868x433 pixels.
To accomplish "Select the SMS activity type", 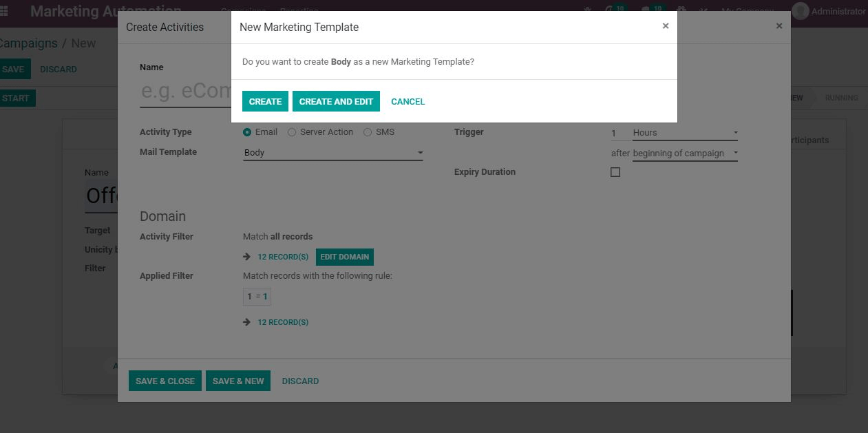I will 368,132.
